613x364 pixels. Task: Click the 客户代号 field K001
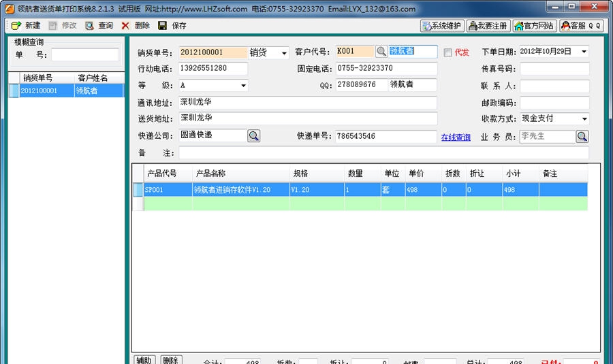click(355, 51)
